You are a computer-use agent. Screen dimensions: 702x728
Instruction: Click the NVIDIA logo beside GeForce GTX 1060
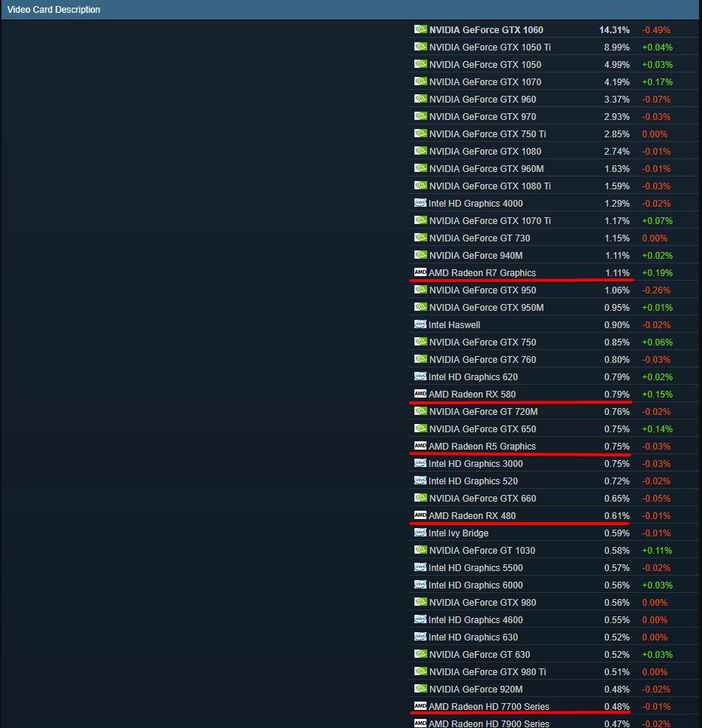420,29
